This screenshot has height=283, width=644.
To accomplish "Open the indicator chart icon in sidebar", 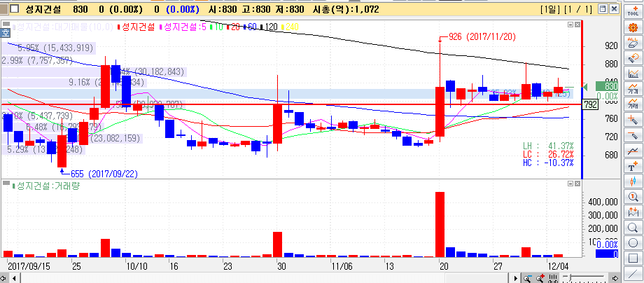I will 633,74.
